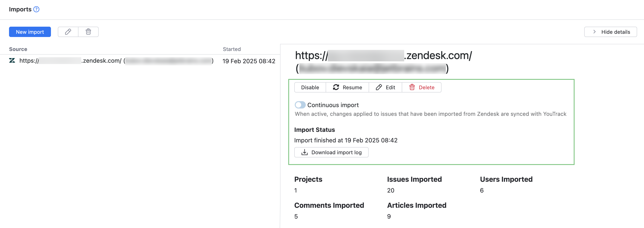Click the trash icon in top toolbar

point(88,32)
